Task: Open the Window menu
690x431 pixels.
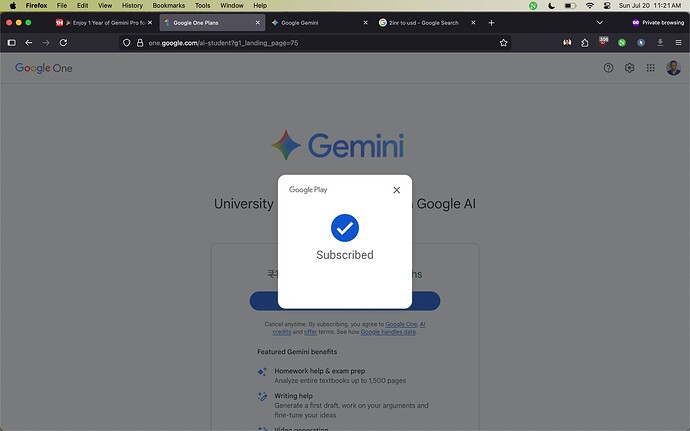Action: click(x=231, y=6)
